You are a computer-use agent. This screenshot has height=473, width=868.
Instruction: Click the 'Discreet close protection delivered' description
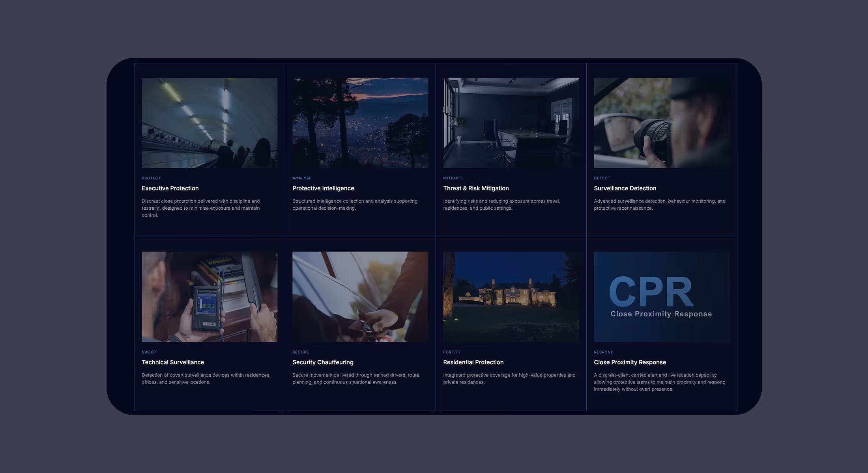click(201, 208)
